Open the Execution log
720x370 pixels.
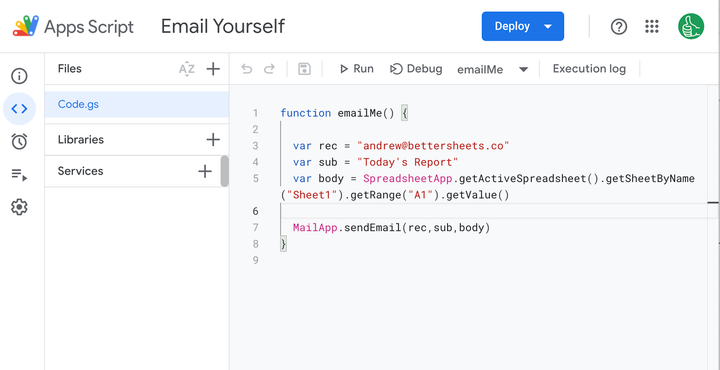tap(589, 69)
